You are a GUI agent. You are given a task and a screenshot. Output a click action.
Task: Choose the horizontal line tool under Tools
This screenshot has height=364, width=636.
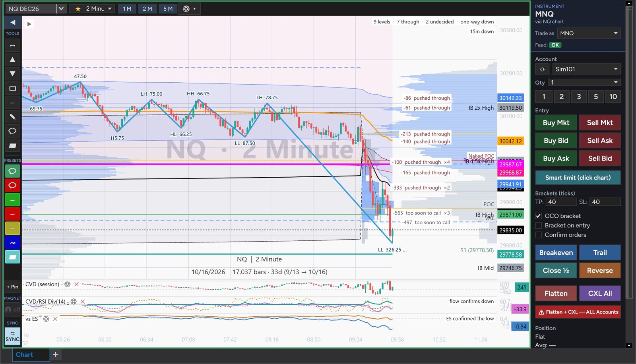point(12,103)
